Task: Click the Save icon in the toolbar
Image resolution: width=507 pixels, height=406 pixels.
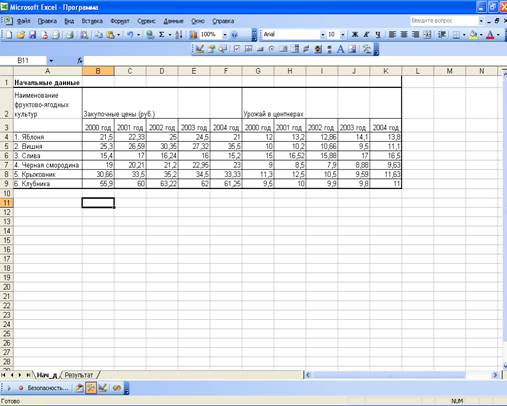Action: (32, 35)
